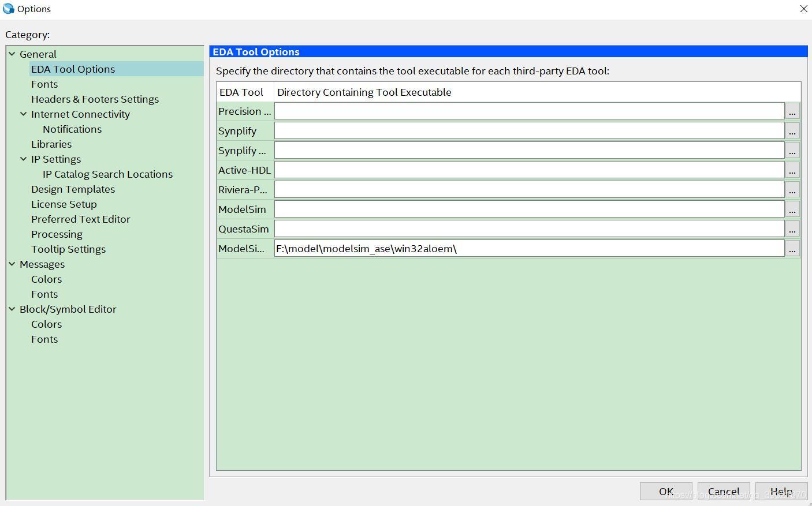Click the Active-HDL directory input field
812x506 pixels.
click(529, 170)
